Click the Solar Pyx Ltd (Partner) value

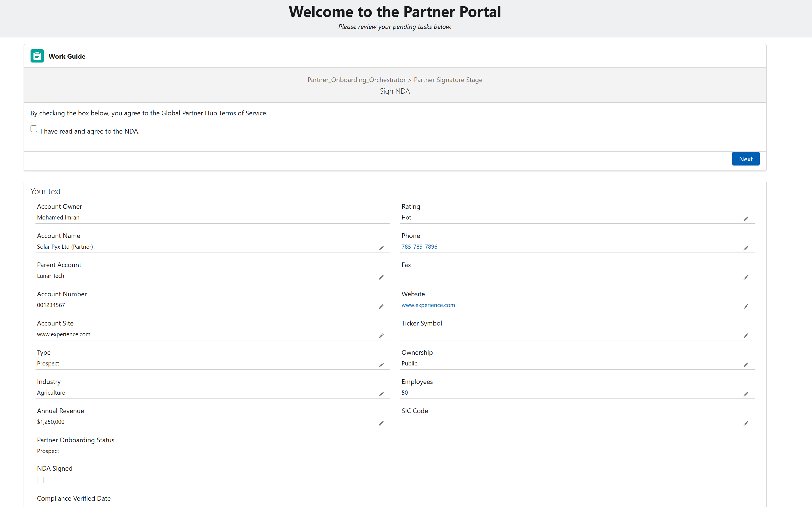coord(65,246)
